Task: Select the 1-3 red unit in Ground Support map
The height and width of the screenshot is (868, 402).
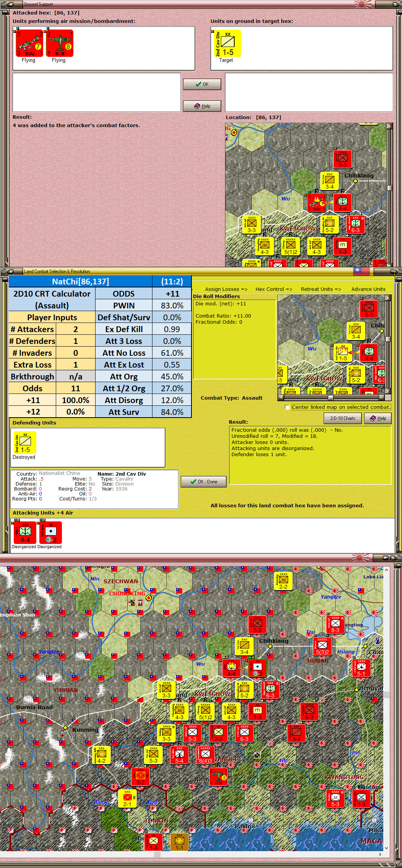Action: tap(342, 246)
